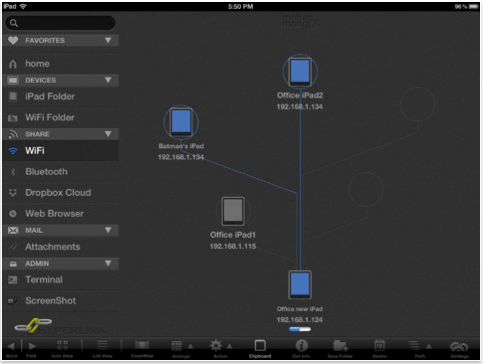
Task: Click the transfer progress bar under Office new iPad
Action: (300, 329)
